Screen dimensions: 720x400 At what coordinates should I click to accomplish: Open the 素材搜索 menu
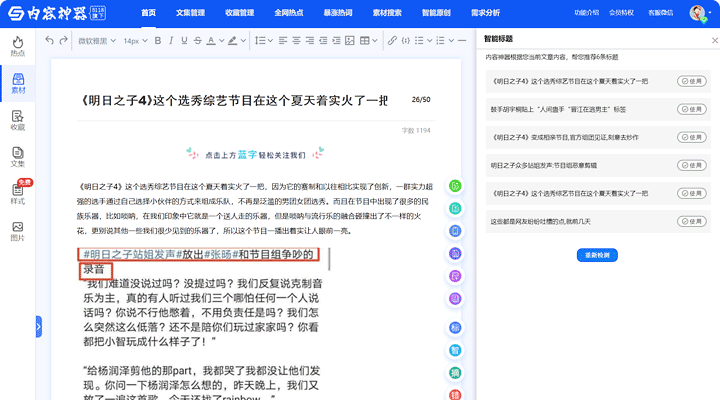point(387,13)
